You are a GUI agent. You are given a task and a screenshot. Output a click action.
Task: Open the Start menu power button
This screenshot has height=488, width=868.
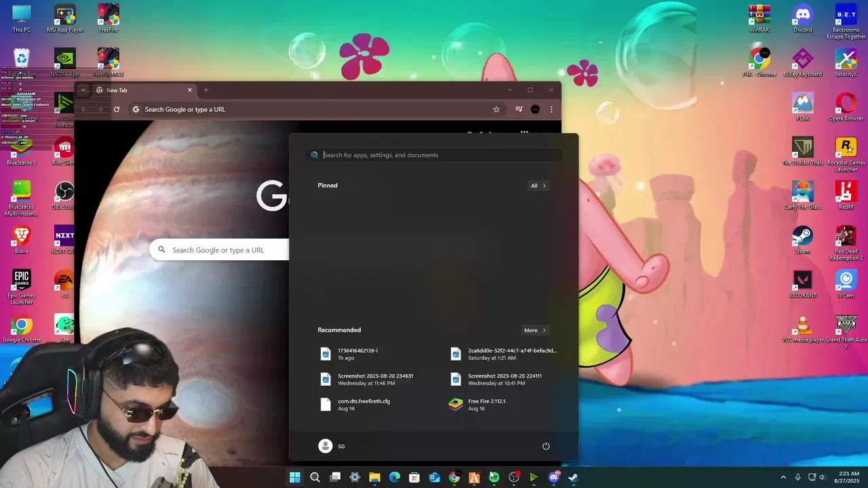[x=546, y=446]
